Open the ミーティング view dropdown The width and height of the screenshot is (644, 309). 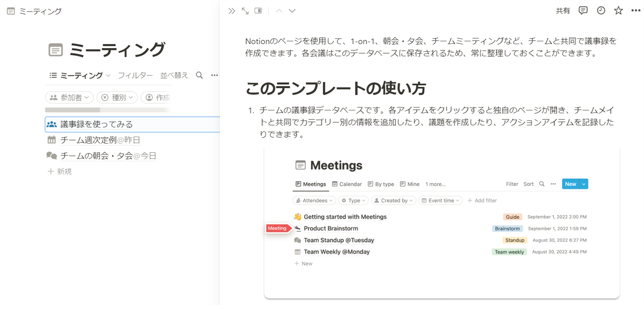coord(79,75)
